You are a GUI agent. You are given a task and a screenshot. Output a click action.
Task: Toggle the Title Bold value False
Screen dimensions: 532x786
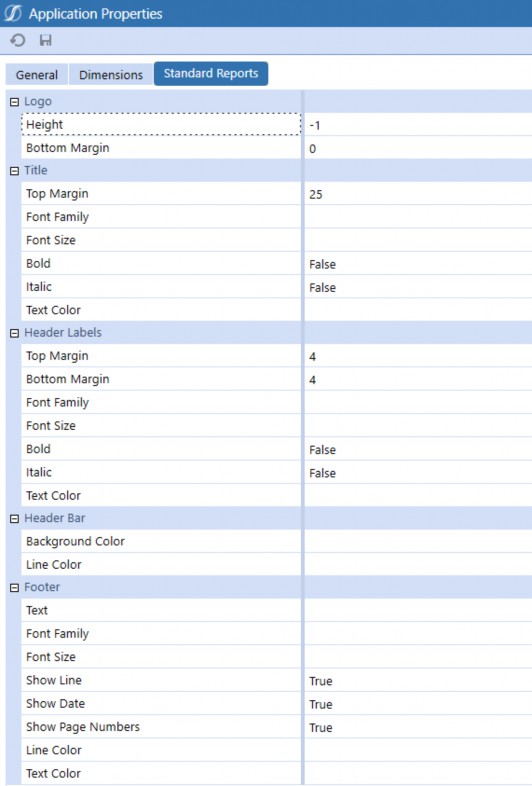[418, 264]
